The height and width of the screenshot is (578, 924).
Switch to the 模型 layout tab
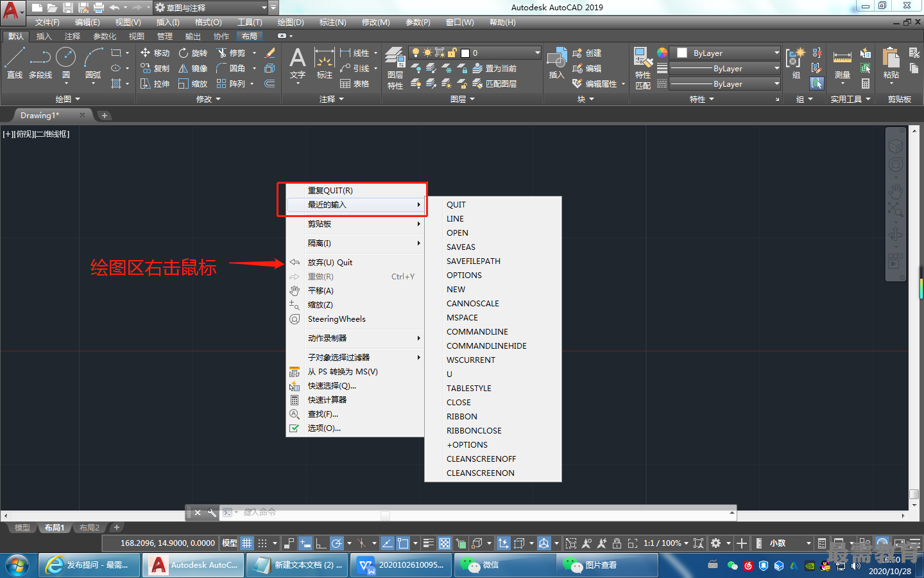pos(22,528)
